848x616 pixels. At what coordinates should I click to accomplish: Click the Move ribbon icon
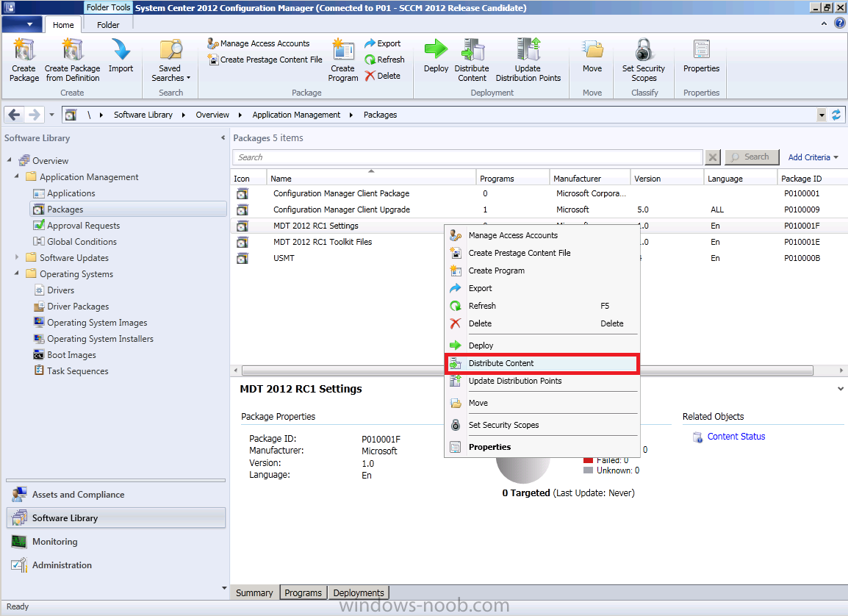(592, 55)
